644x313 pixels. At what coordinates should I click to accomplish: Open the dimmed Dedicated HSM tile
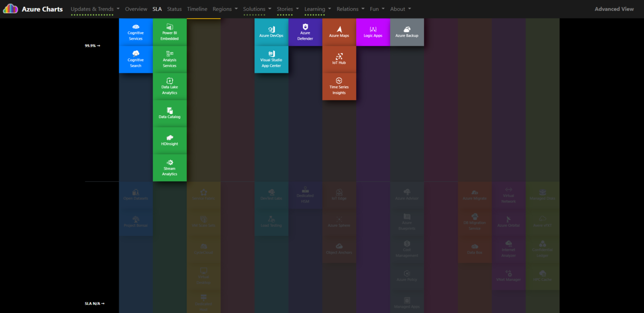(305, 195)
